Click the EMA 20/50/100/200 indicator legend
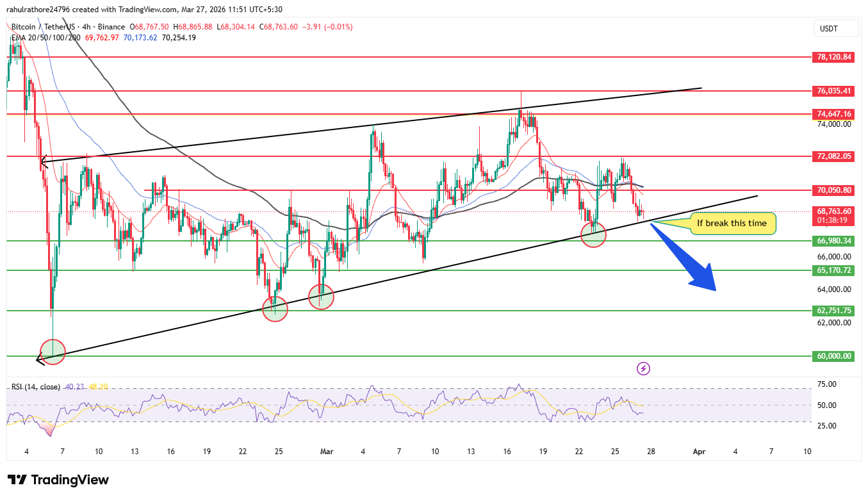The height and width of the screenshot is (499, 868). pyautogui.click(x=45, y=38)
